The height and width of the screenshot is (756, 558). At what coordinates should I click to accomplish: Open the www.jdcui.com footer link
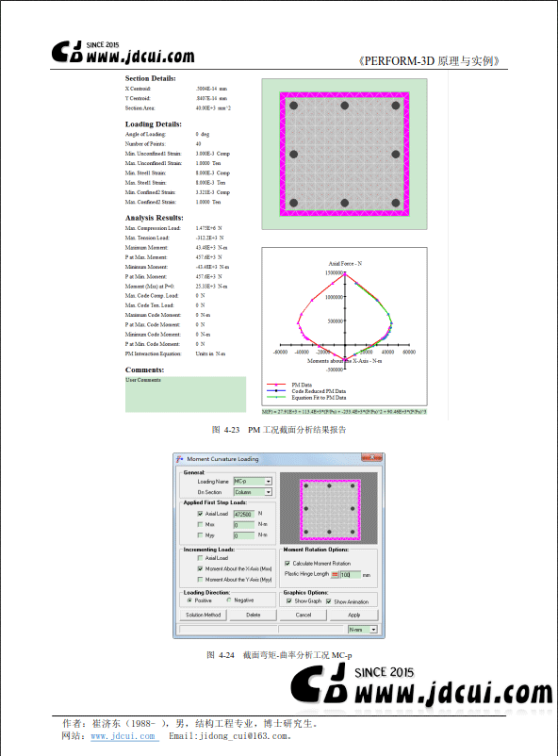point(123,736)
